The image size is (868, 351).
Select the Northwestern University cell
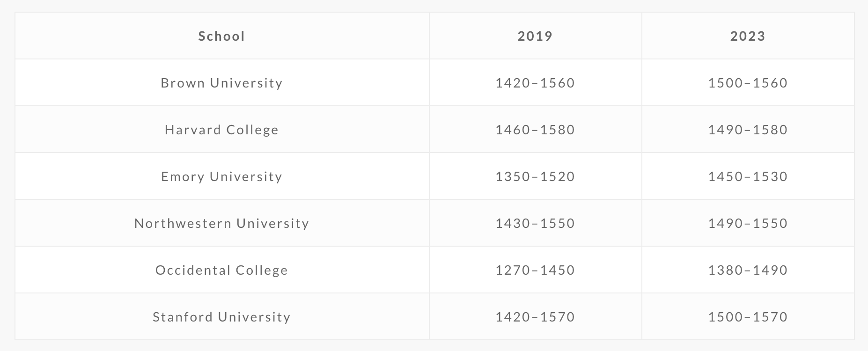[221, 223]
